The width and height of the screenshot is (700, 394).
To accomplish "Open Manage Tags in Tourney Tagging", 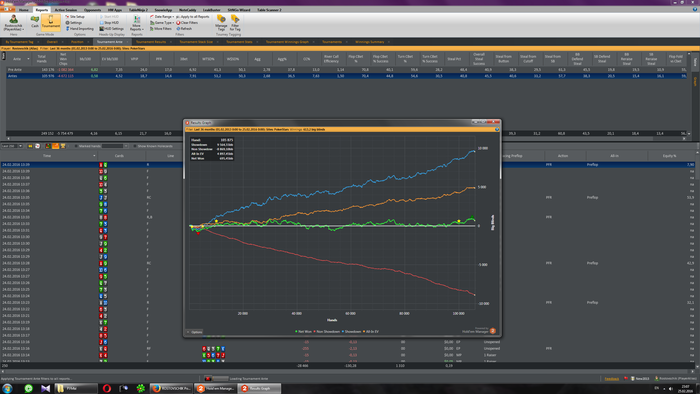I will coord(221,22).
